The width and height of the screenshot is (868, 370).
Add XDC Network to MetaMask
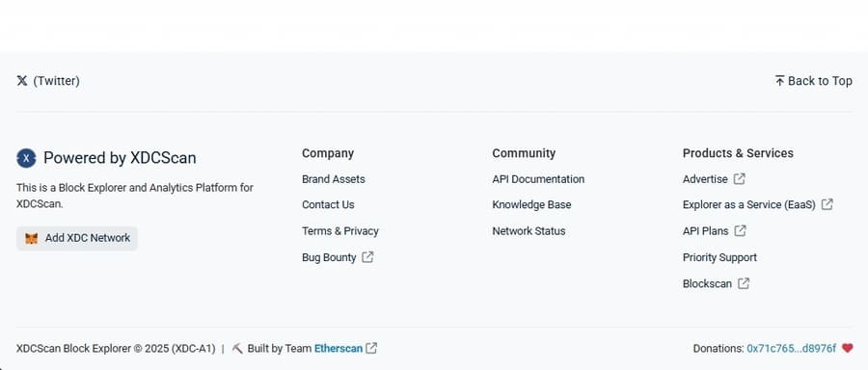click(x=77, y=238)
